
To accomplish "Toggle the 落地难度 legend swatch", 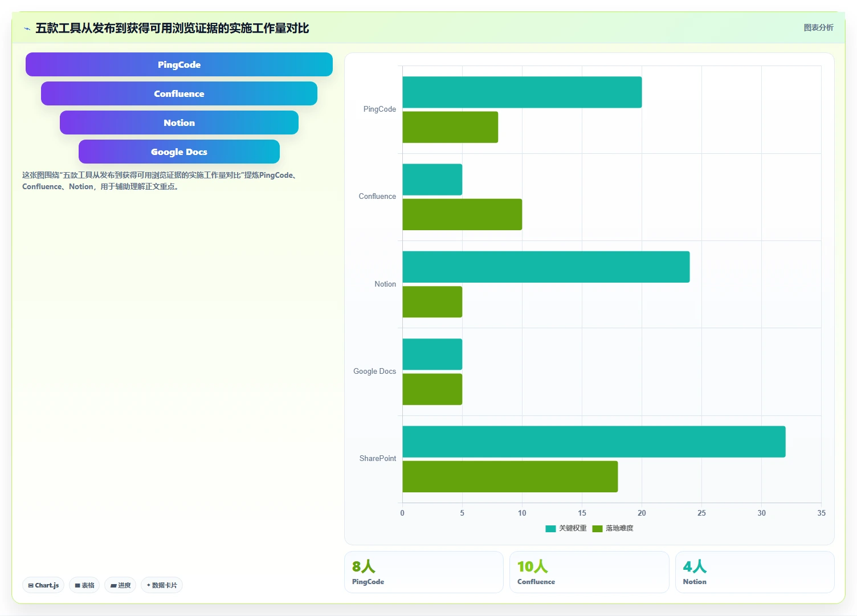I will [597, 528].
